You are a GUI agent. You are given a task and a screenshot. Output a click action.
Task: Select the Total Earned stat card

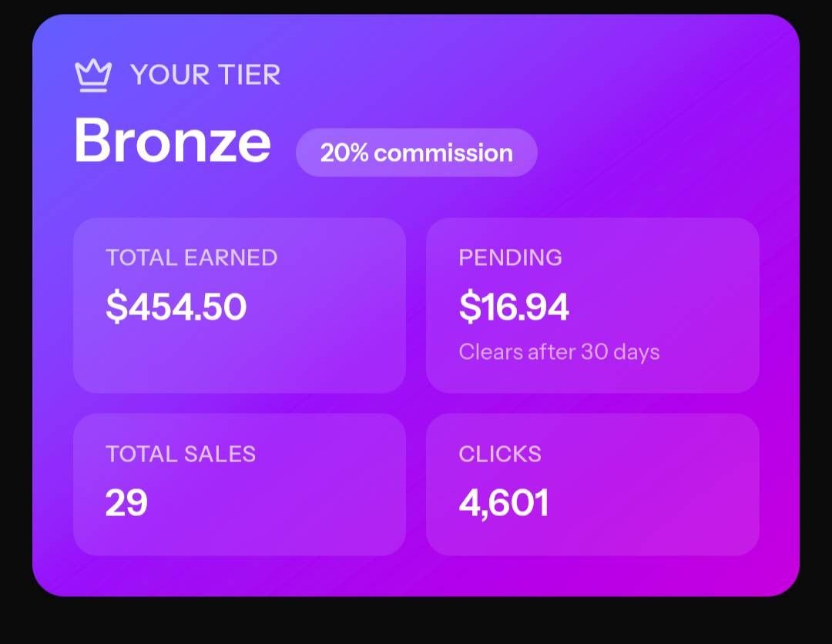(240, 306)
